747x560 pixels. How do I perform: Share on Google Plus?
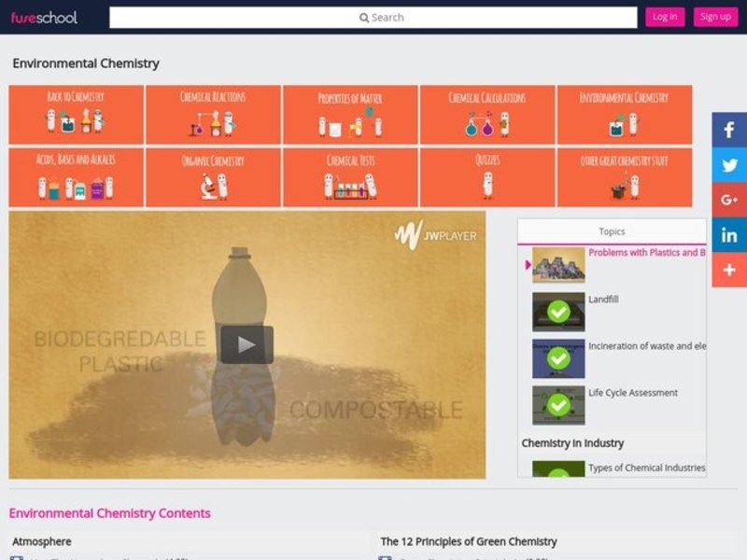pyautogui.click(x=729, y=200)
